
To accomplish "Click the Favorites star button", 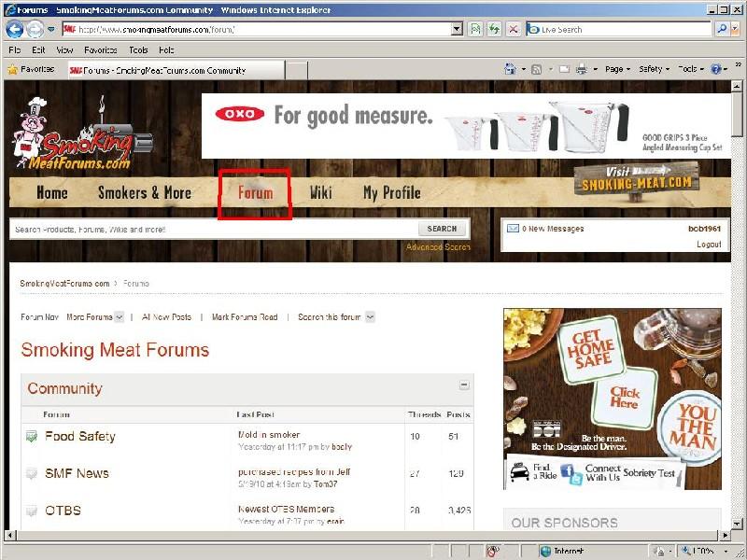I will click(31, 69).
